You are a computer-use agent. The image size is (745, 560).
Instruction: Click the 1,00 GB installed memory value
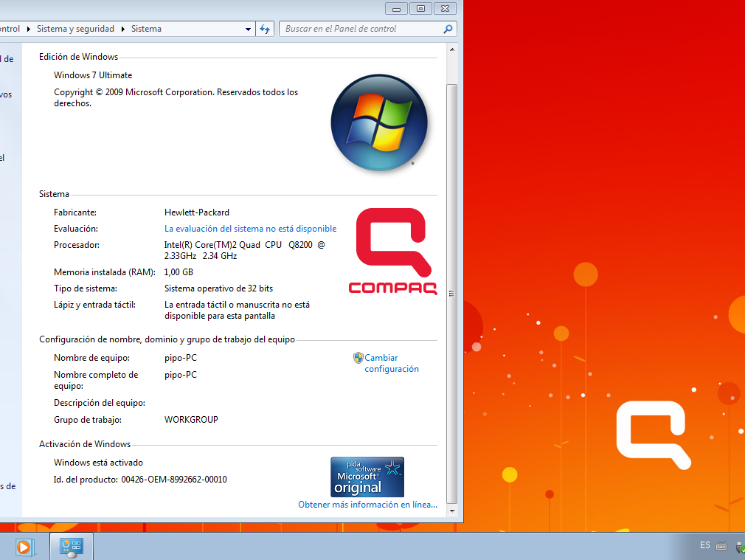[x=179, y=272]
